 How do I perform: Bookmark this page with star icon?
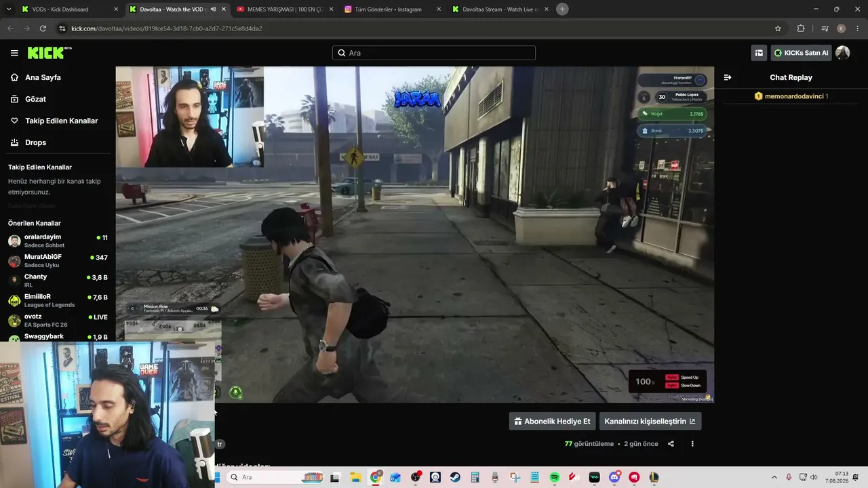pos(778,28)
